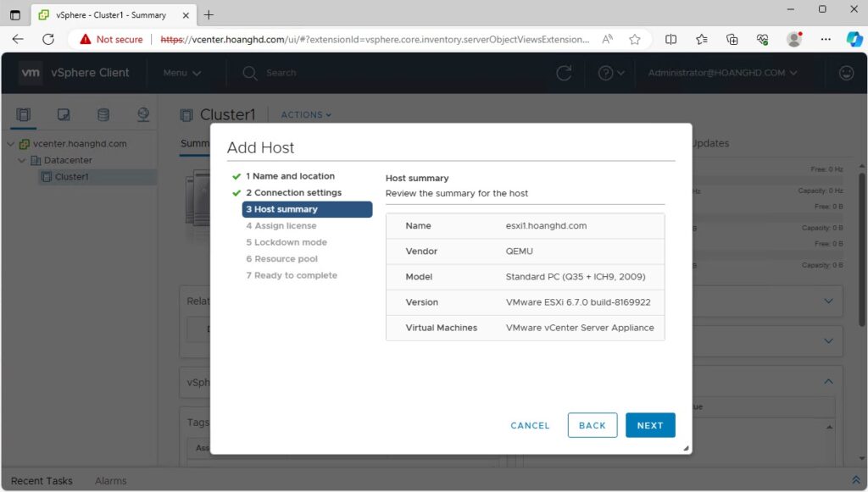Click the vSphere search magnifier icon
The width and height of the screenshot is (868, 492).
[250, 73]
